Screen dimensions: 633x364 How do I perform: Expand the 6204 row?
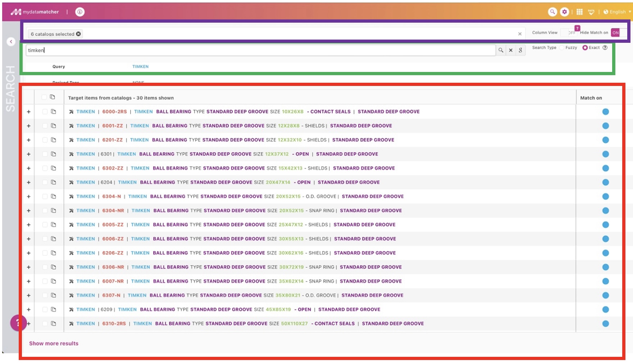28,182
